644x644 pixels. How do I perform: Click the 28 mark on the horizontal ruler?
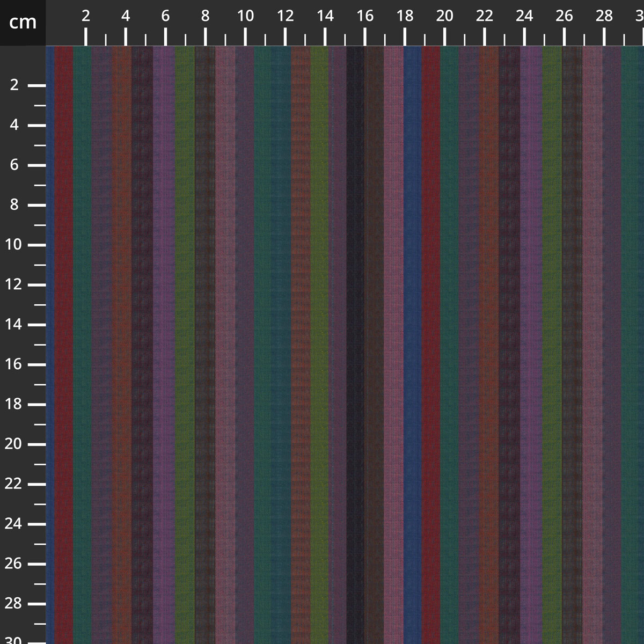point(604,16)
